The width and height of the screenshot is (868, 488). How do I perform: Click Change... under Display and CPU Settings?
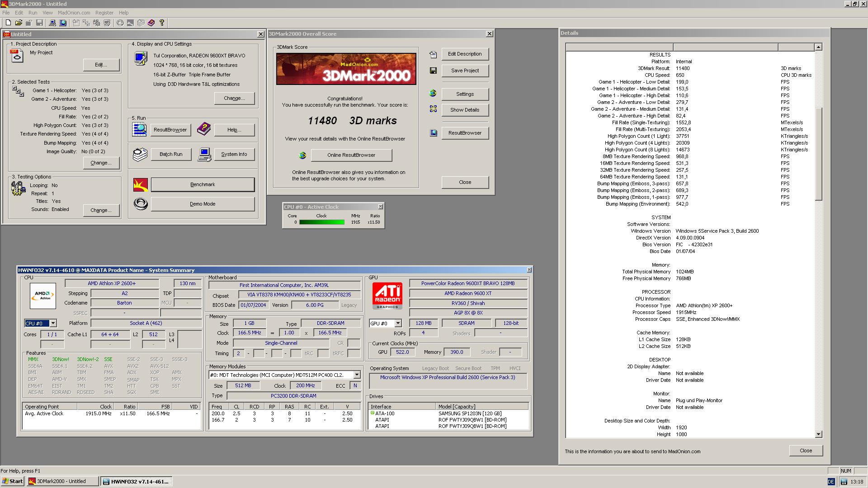pyautogui.click(x=234, y=98)
